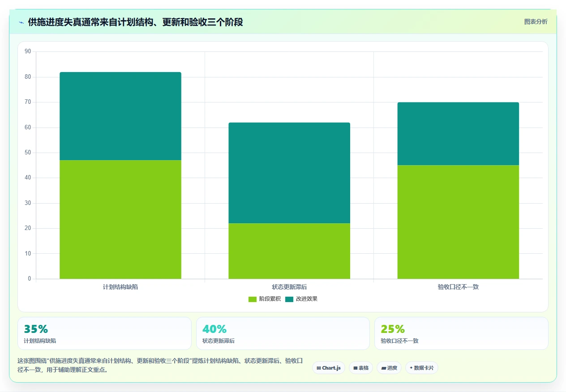The image size is (566, 392).
Task: Click the green segment of 验收口径不一致 bar
Action: (x=458, y=222)
